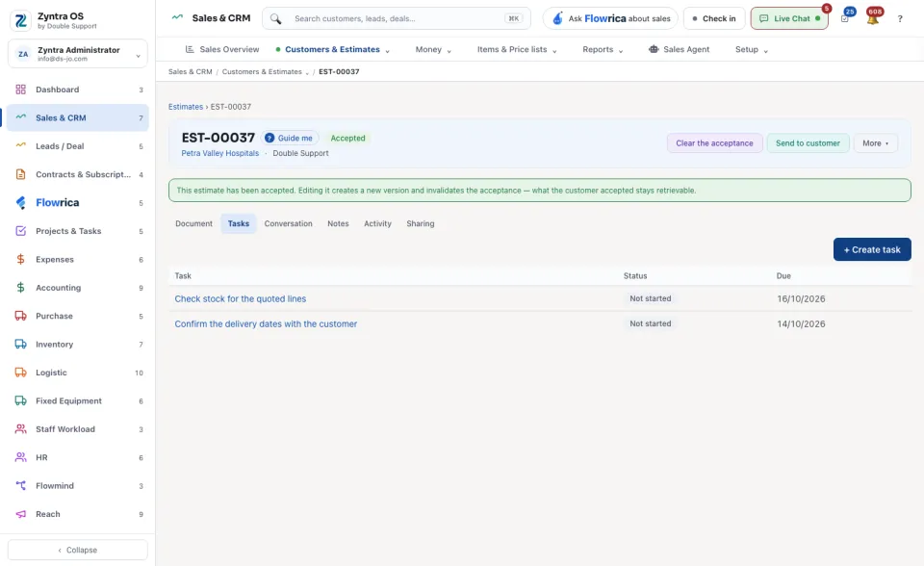Click the Not started status of Confirm delivery task
The image size is (924, 566).
click(x=650, y=323)
